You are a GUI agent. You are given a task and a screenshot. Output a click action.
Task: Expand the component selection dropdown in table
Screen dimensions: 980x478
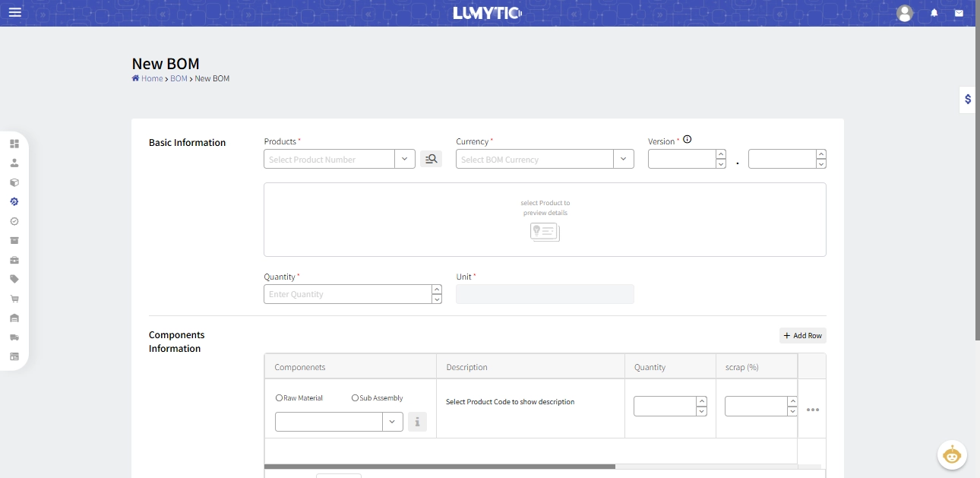(x=392, y=422)
